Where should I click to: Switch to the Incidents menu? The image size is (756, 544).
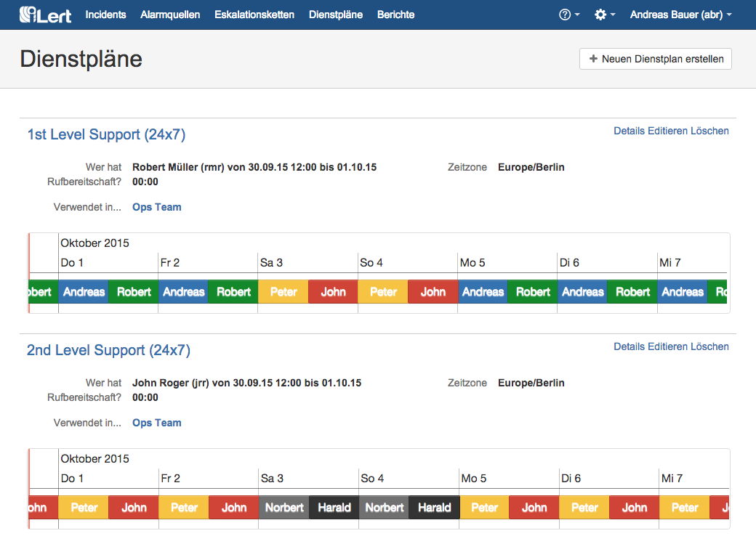coord(106,14)
